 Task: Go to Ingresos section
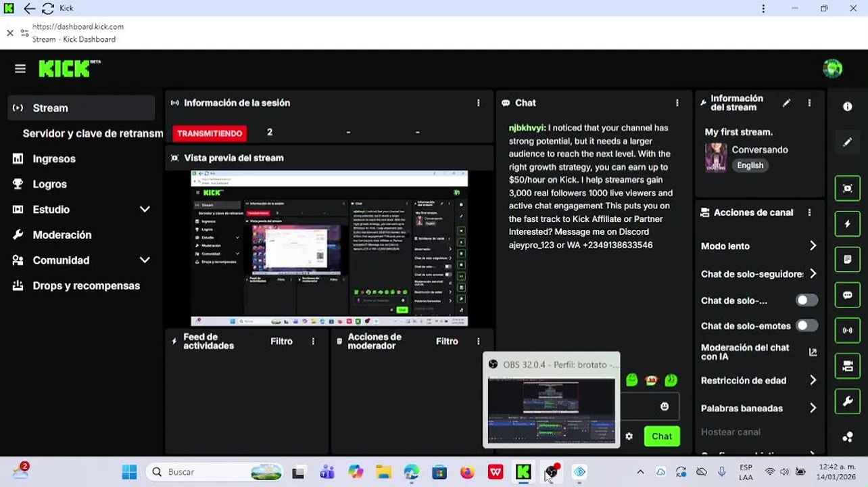pyautogui.click(x=54, y=159)
